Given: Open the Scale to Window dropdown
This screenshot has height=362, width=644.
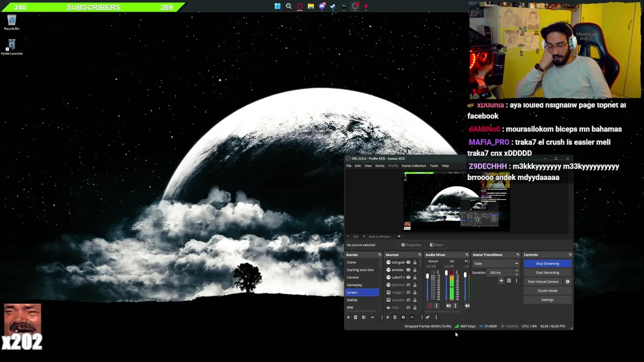Looking at the screenshot, I should [384, 236].
